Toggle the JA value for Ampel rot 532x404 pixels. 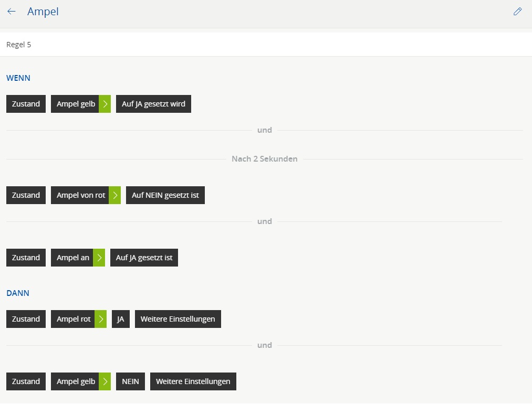click(120, 319)
